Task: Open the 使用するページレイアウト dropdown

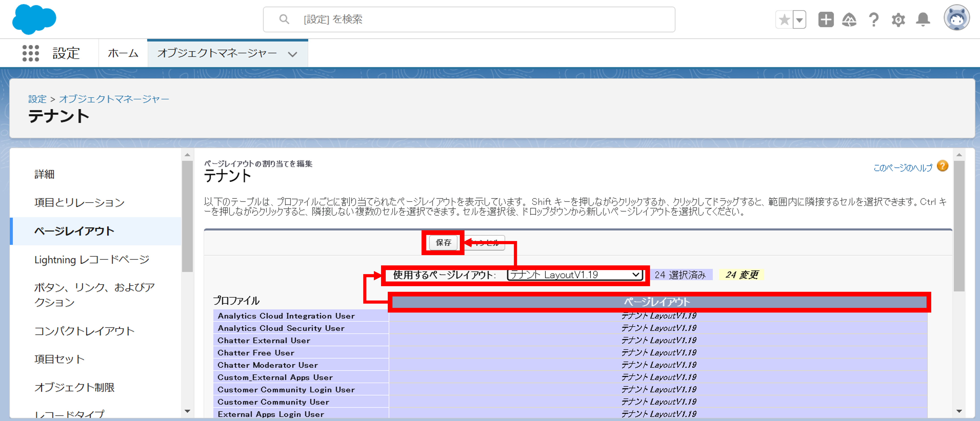Action: pos(575,275)
